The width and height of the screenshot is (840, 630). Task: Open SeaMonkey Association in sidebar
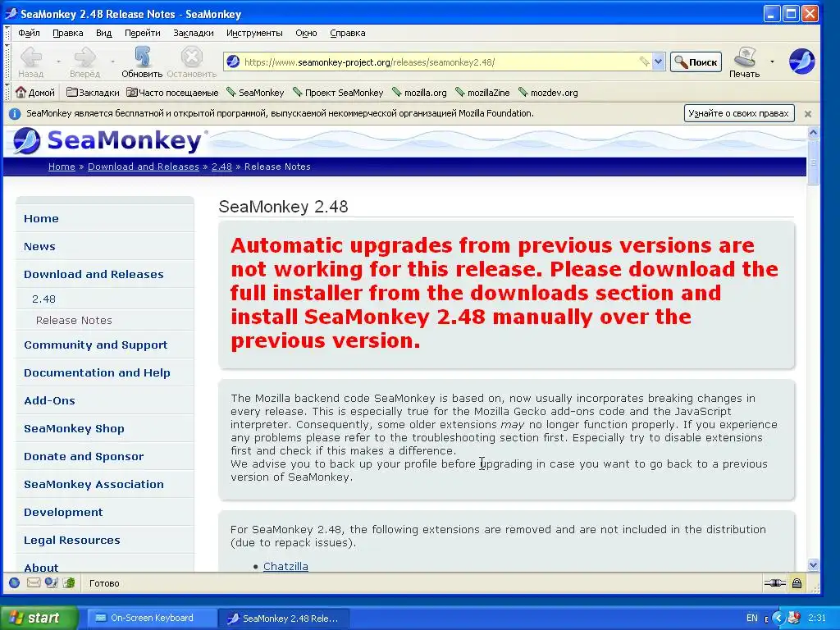tap(94, 484)
